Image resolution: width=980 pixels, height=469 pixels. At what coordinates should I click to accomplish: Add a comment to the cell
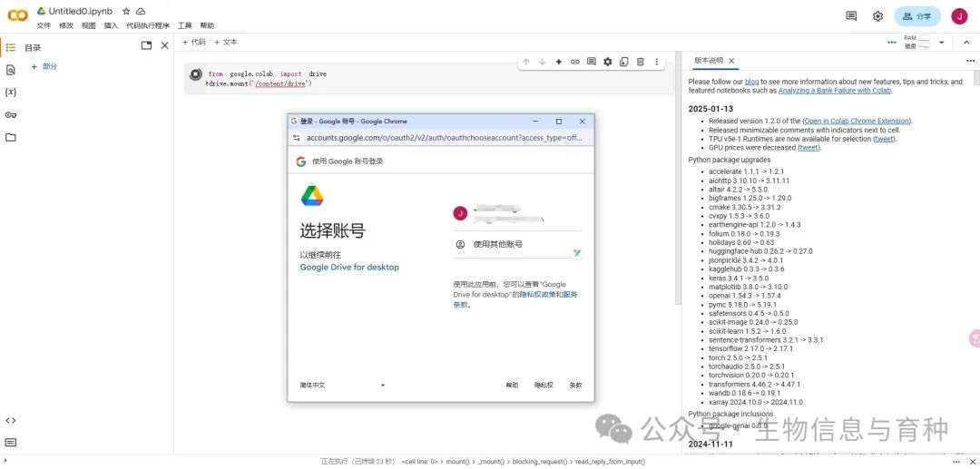click(592, 62)
